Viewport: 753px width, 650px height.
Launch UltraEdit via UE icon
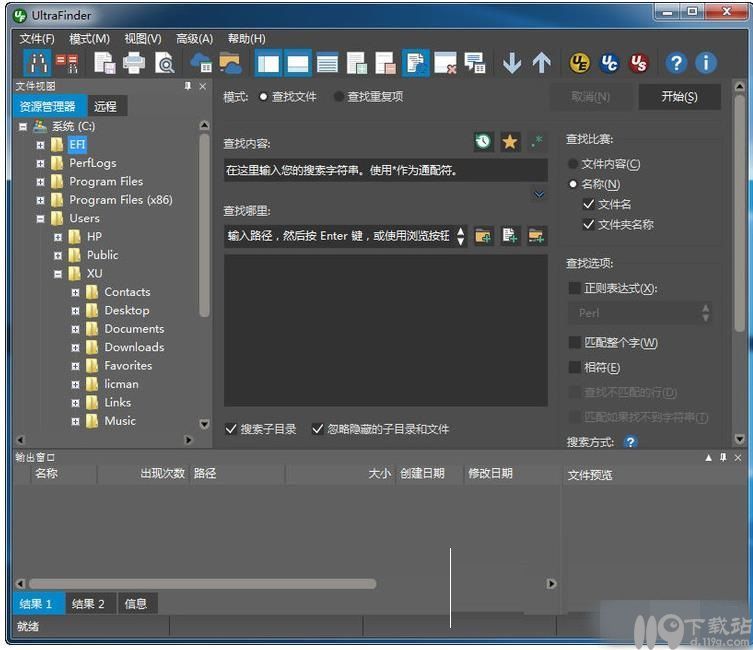point(580,63)
